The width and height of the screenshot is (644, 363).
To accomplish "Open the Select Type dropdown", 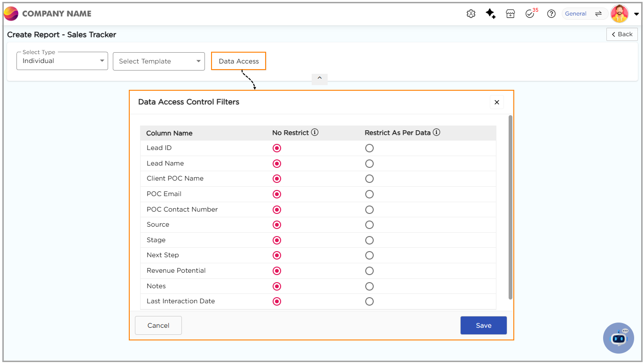I will point(62,61).
